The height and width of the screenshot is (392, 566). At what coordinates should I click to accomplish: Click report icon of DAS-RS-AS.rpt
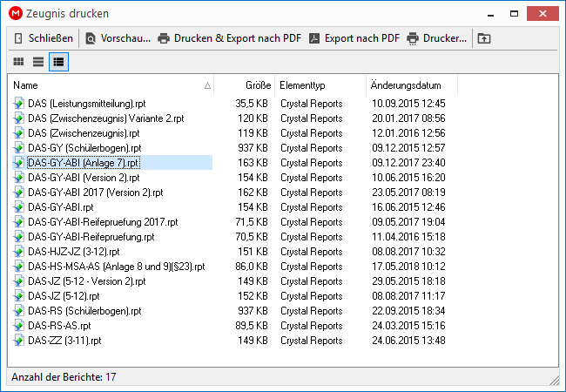point(18,326)
